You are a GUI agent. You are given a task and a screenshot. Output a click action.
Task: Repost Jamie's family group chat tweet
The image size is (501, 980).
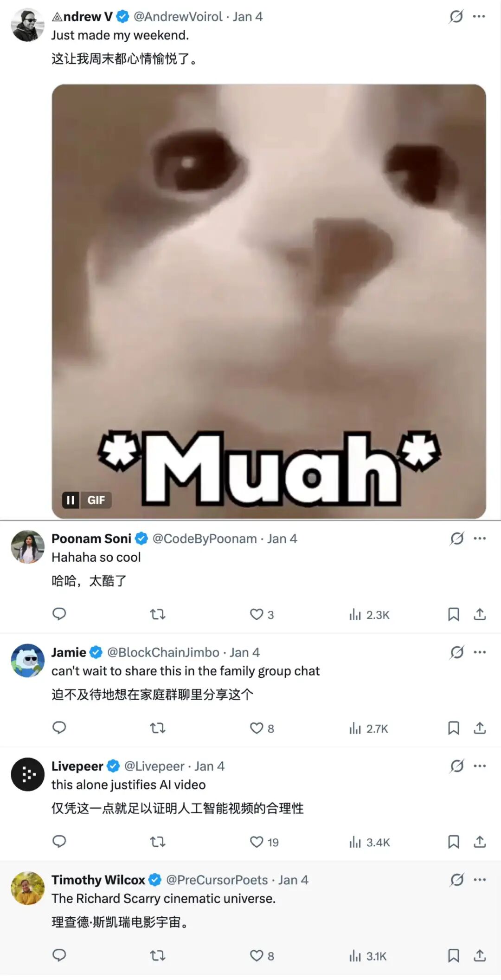tap(158, 728)
